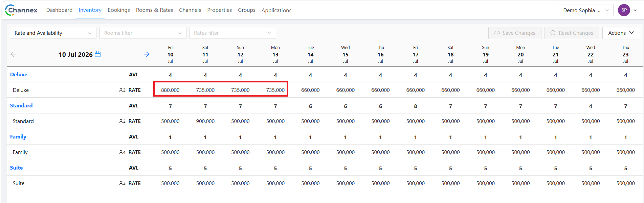Select Family availability 1 on Fri 10
Image resolution: width=644 pixels, height=203 pixels.
(x=170, y=137)
